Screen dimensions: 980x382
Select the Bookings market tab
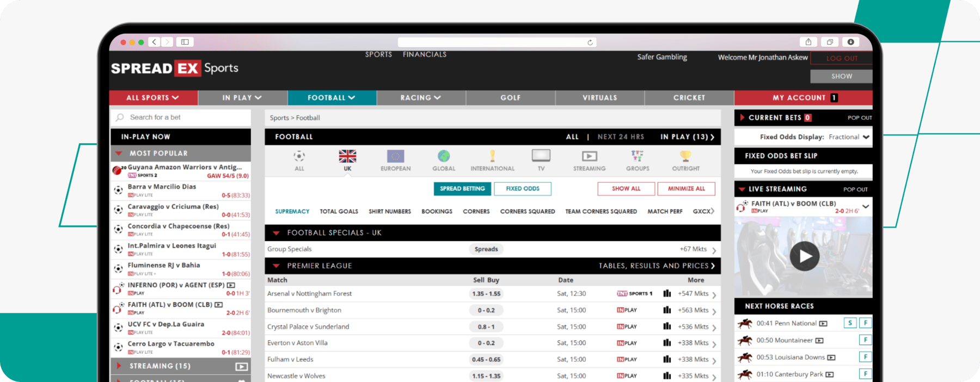point(437,212)
